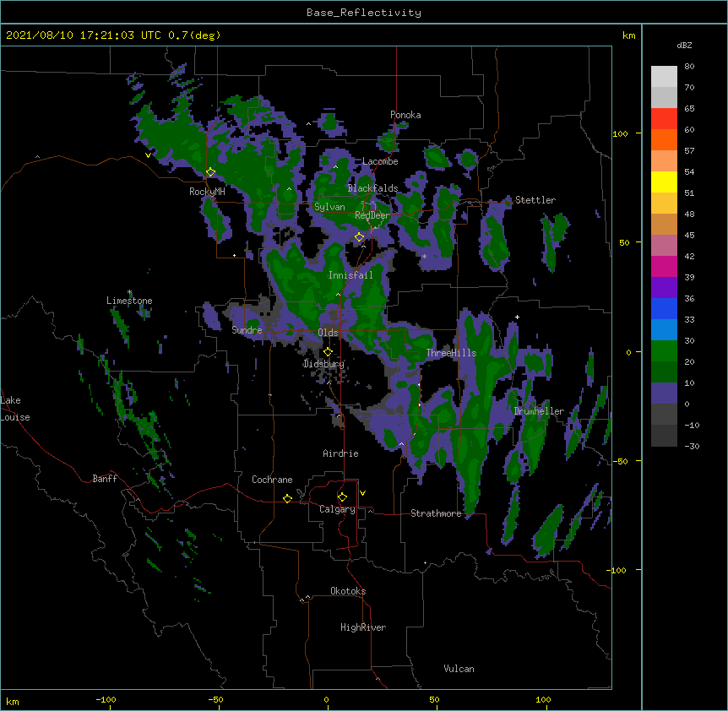Click the Cochrane label
The width and height of the screenshot is (728, 711).
[x=272, y=480]
